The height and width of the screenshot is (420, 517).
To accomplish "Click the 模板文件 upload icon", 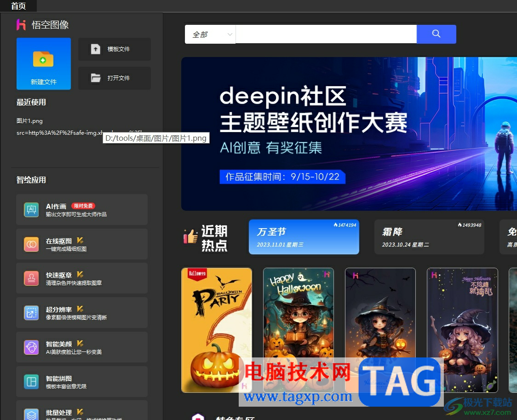I will pos(96,49).
